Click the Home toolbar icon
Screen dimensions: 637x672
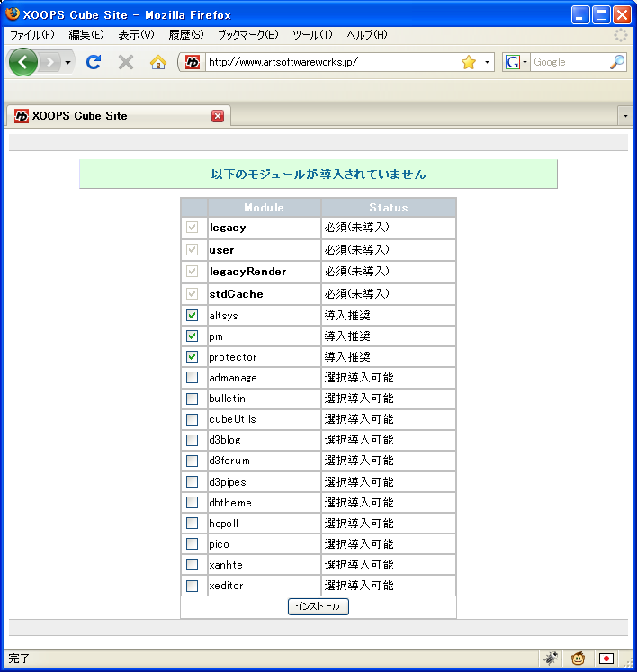(158, 62)
